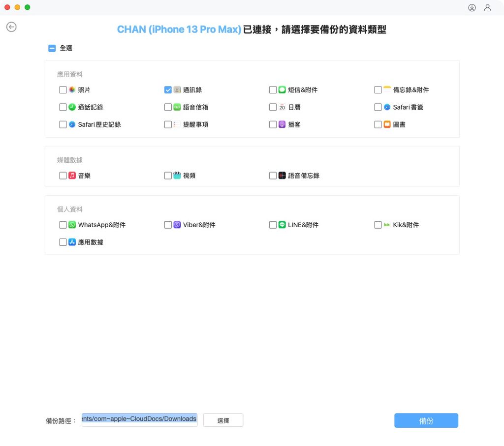This screenshot has width=504, height=446.
Task: Click the WhatsApp icon
Action: (72, 225)
